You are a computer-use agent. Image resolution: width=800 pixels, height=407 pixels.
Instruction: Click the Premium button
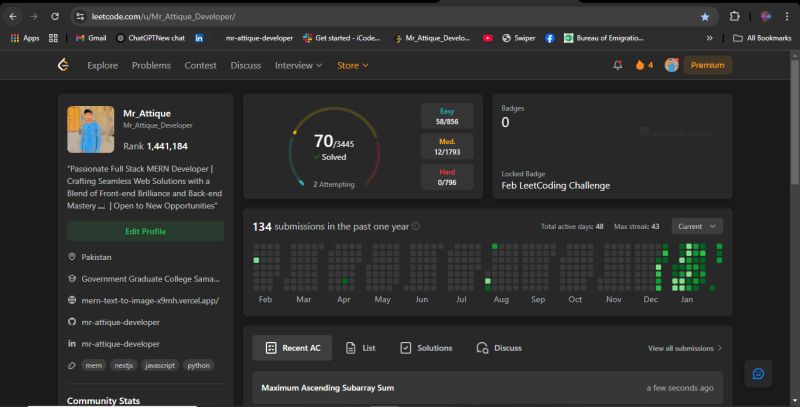[x=708, y=65]
